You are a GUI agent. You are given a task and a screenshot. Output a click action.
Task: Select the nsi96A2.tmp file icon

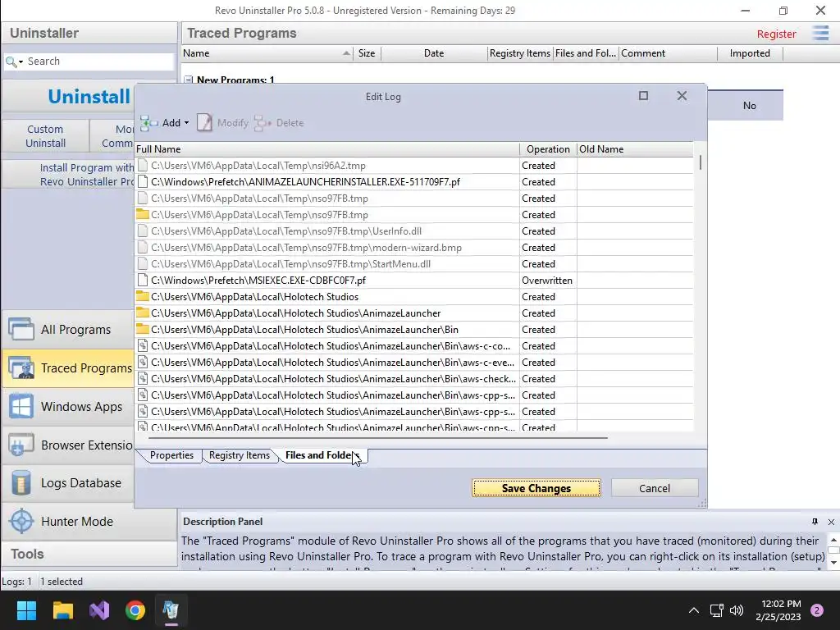(x=143, y=166)
